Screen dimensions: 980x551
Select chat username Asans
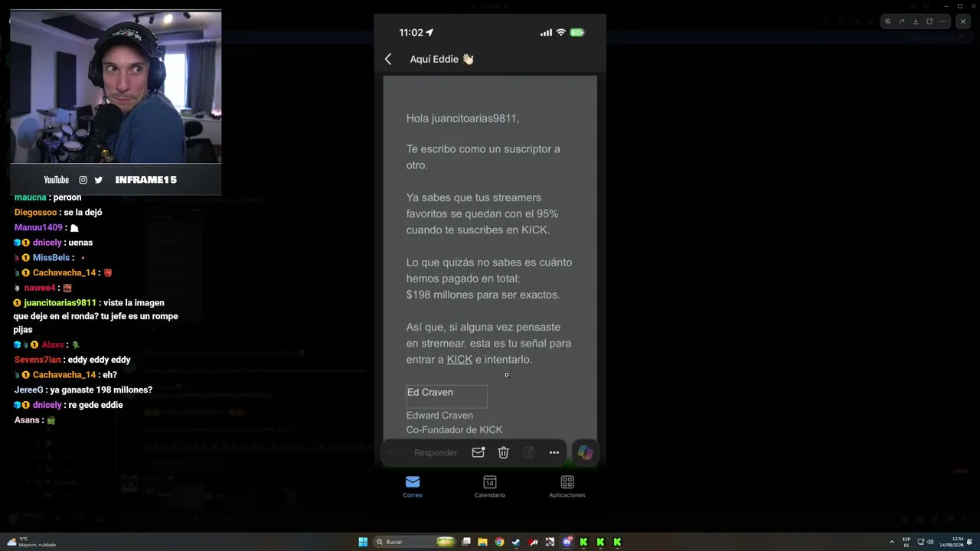28,420
